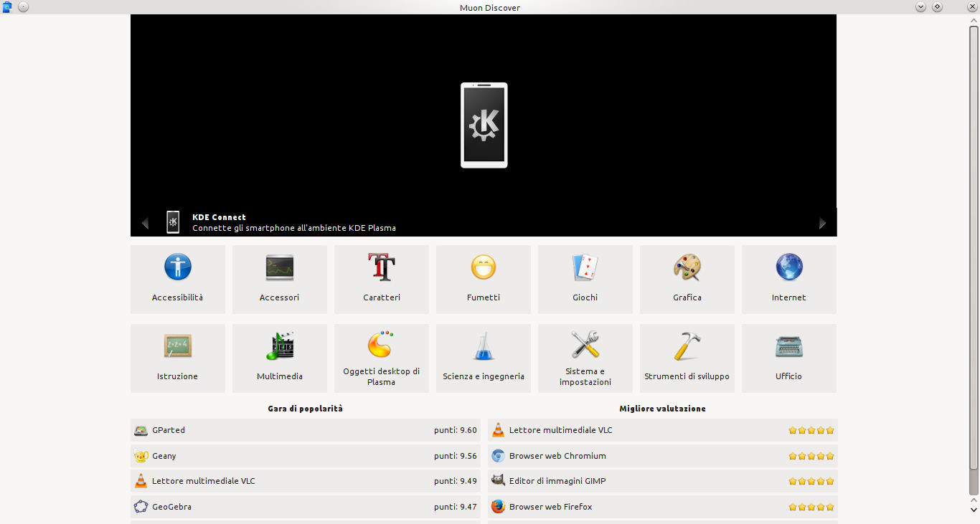Click the Multimedia label text

click(x=279, y=376)
